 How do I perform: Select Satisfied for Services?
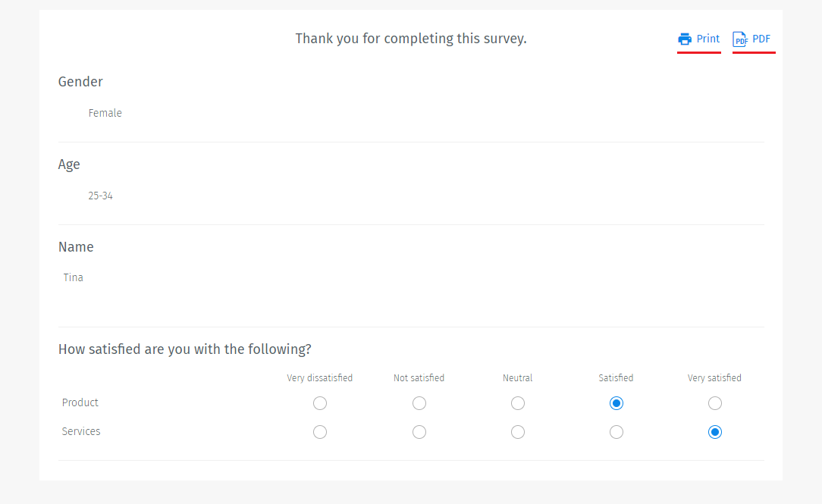616,432
